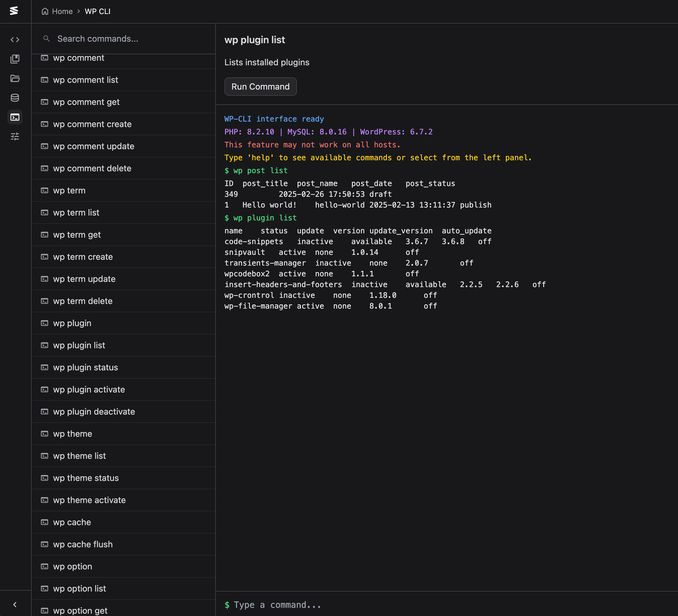
Task: Click terminal icon beside wp comment get
Action: pyautogui.click(x=45, y=102)
